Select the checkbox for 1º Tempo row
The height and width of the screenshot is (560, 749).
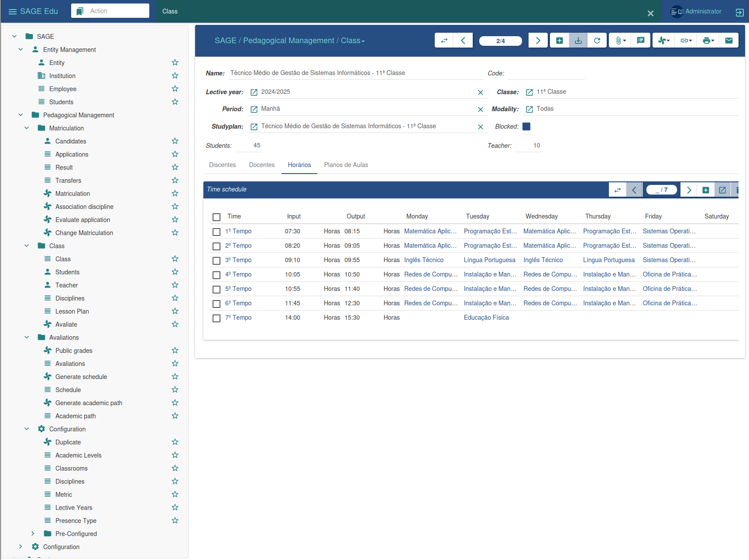pos(216,232)
